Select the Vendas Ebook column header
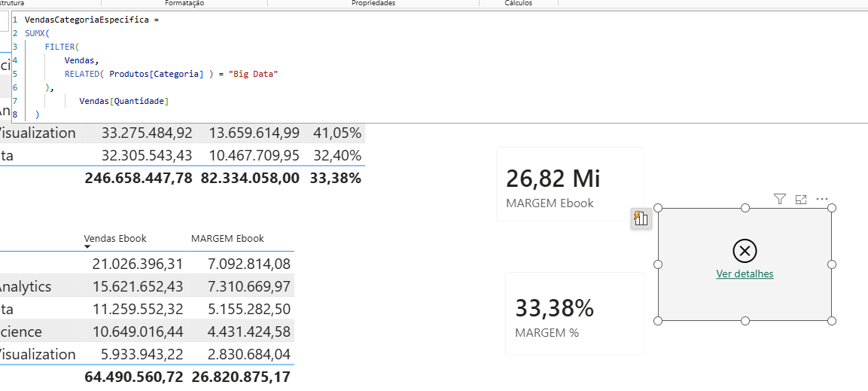 (x=115, y=239)
